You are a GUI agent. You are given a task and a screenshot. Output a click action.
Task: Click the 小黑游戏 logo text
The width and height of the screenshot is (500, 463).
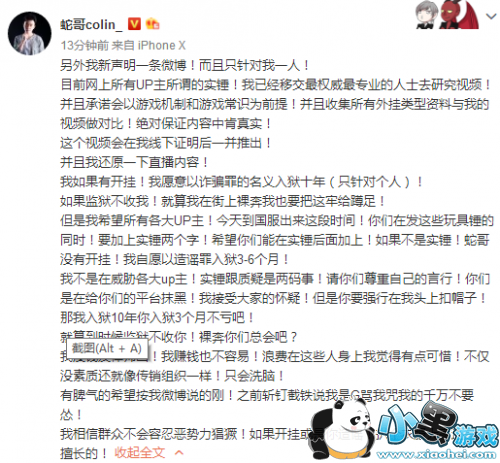coord(437,424)
